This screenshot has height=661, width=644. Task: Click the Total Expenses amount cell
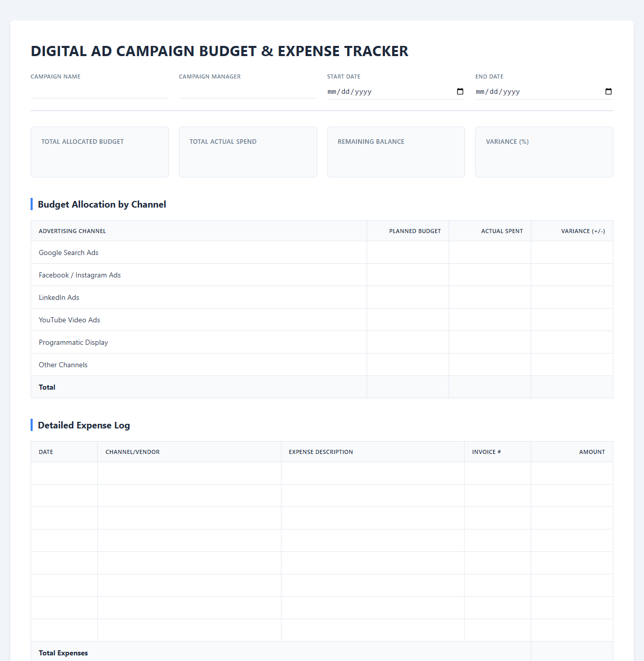point(572,652)
